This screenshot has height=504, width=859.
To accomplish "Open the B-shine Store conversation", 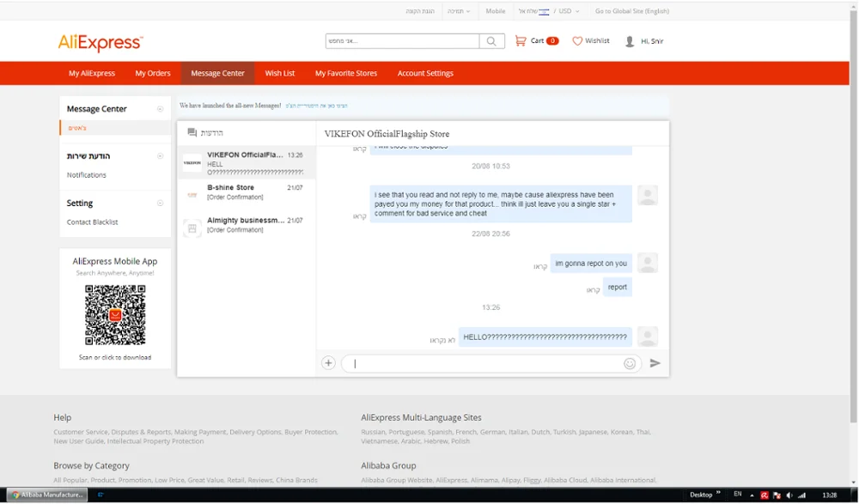I will coord(247,196).
